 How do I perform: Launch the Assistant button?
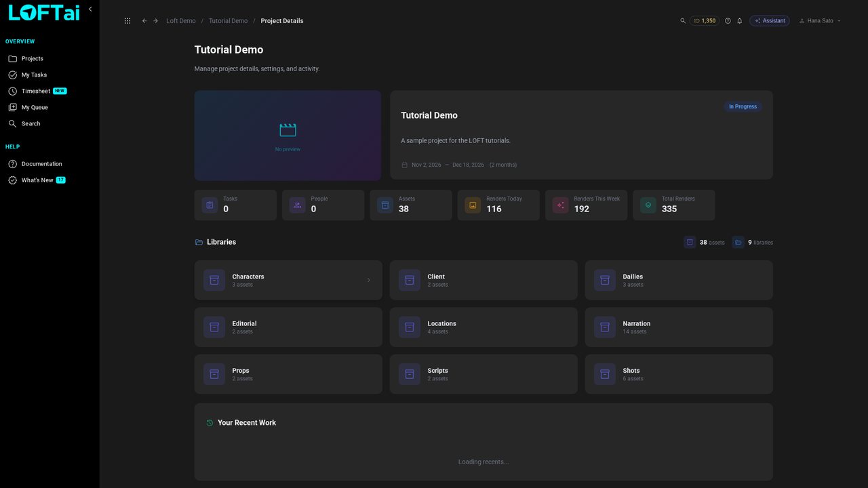[770, 21]
